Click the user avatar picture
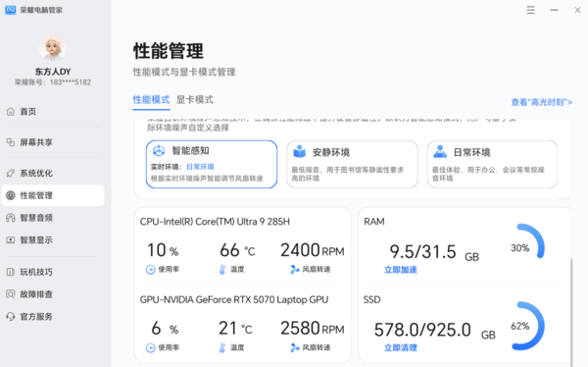 [x=53, y=48]
